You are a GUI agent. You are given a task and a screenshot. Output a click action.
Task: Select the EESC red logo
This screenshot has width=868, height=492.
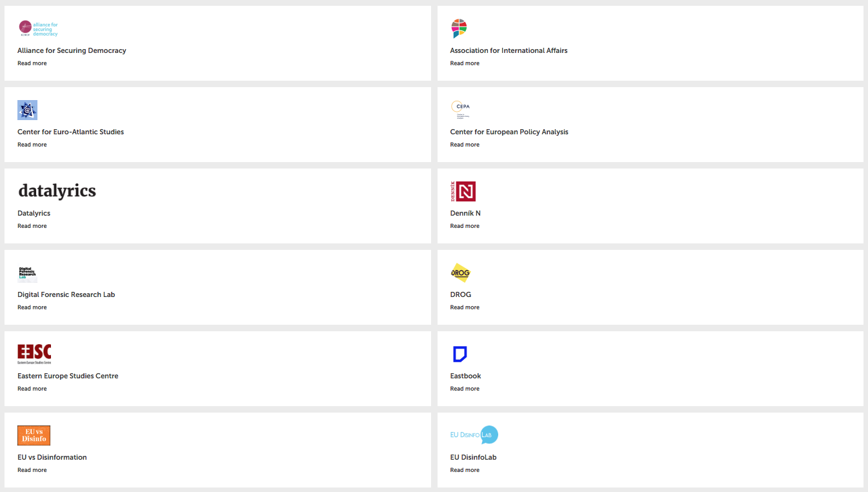(x=34, y=354)
